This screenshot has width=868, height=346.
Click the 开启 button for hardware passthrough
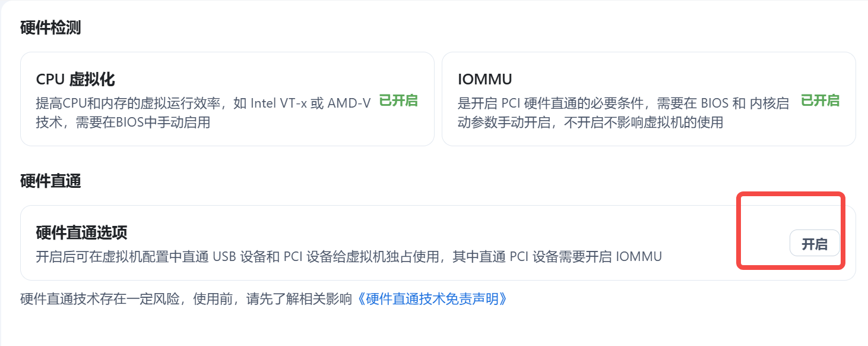[815, 244]
